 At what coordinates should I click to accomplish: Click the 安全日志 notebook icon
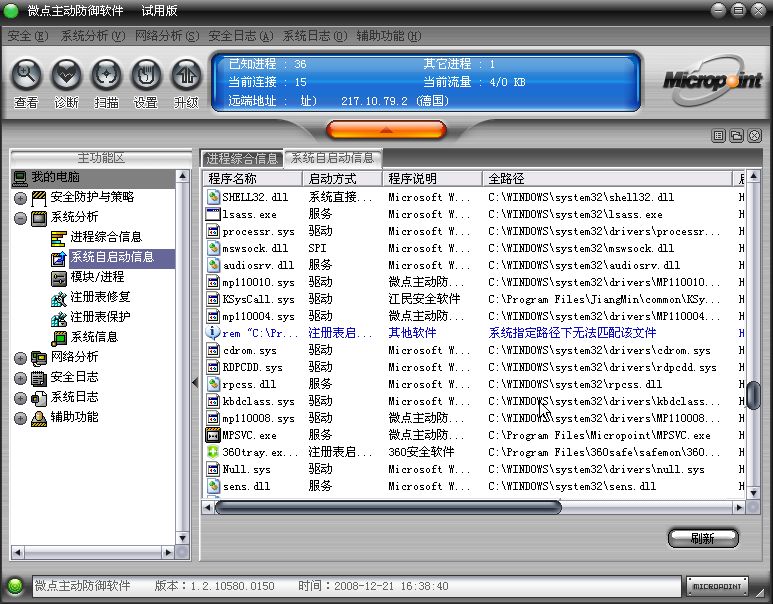point(38,378)
